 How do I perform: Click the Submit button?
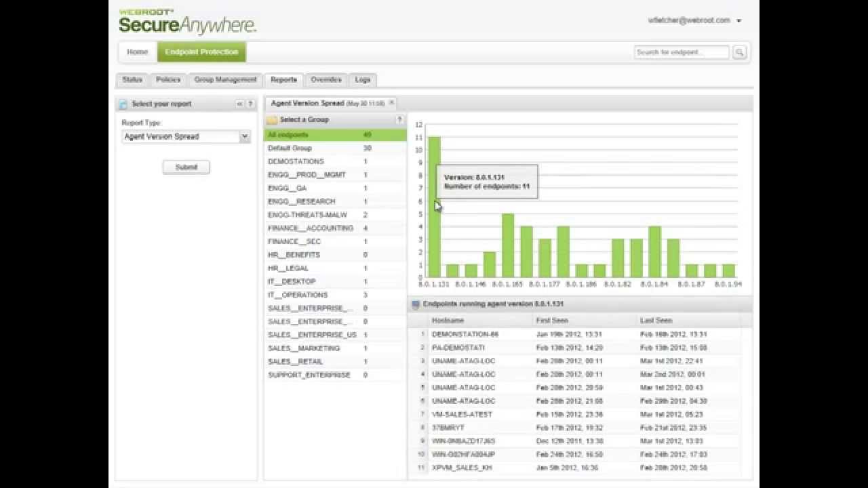[186, 167]
